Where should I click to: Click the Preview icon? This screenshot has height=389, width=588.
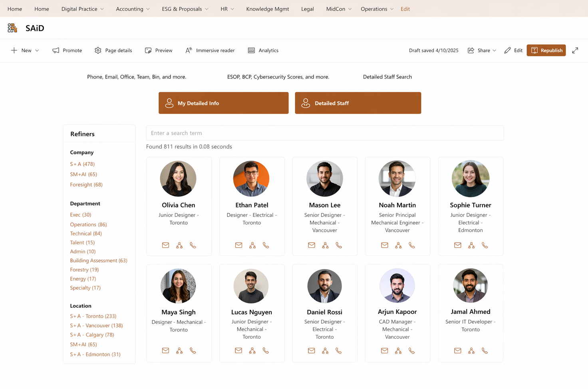(148, 50)
